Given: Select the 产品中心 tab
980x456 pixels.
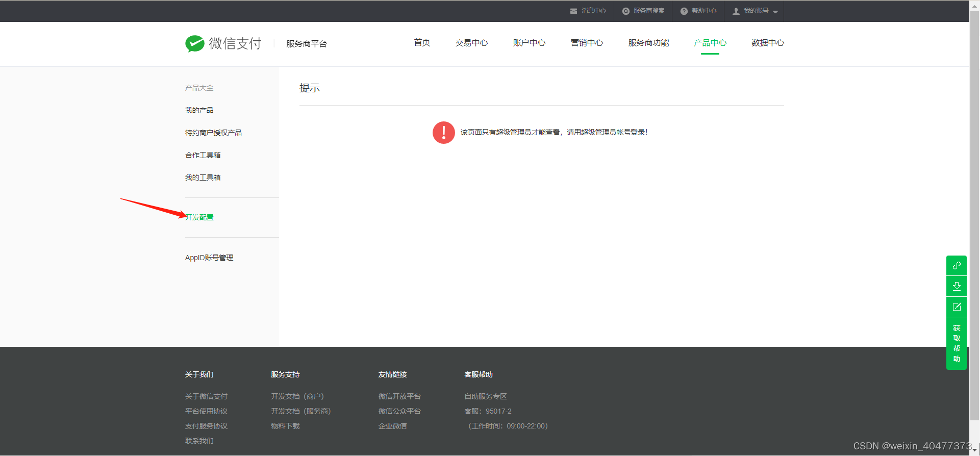Looking at the screenshot, I should [x=710, y=43].
